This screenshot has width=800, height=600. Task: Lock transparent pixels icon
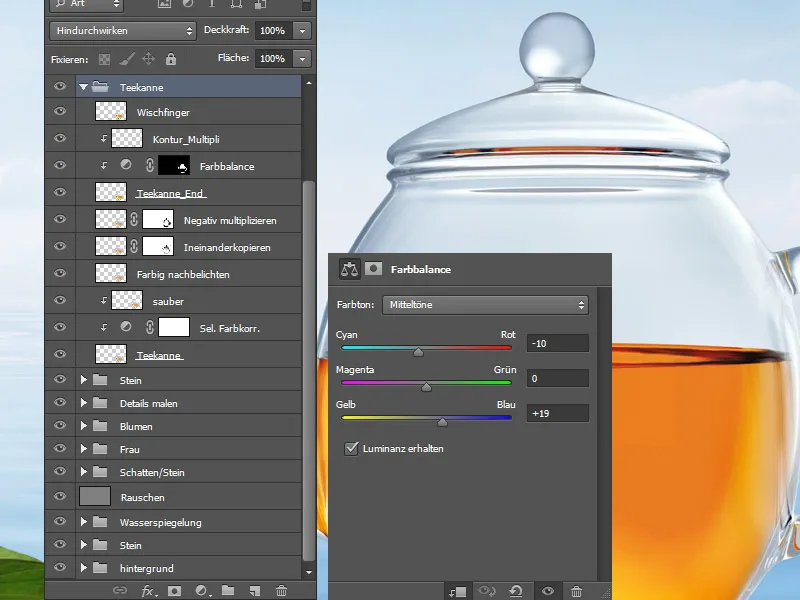point(105,59)
